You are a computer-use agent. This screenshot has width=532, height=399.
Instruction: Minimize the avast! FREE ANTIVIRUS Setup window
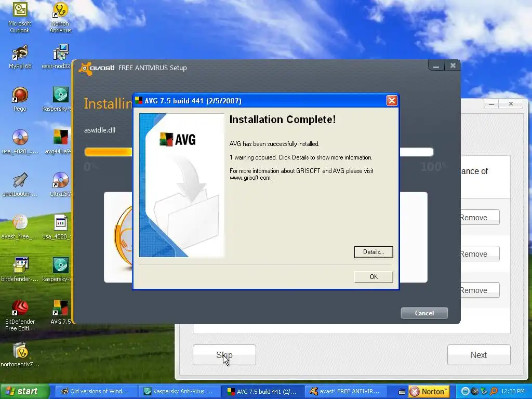pos(436,66)
